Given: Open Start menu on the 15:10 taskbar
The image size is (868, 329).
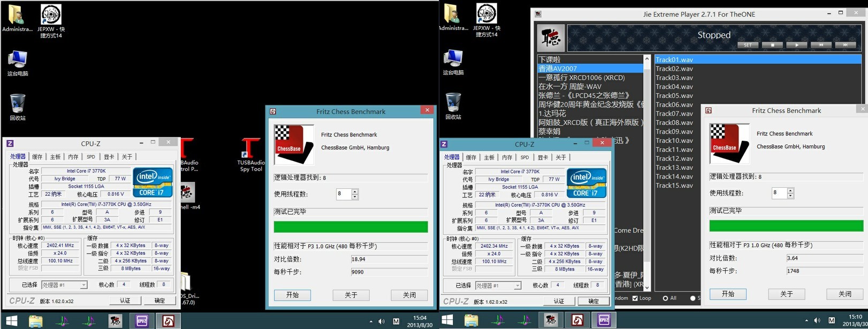Looking at the screenshot, I should click(x=447, y=320).
